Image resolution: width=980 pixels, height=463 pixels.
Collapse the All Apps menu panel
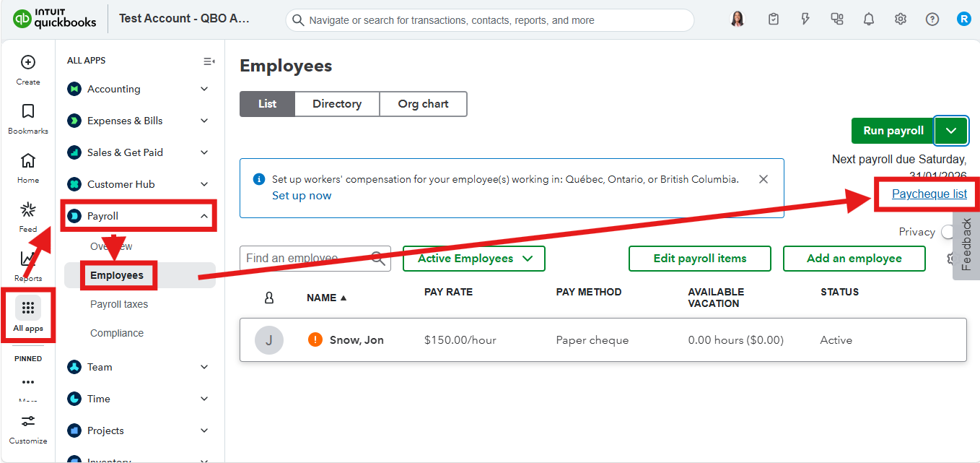pos(209,61)
